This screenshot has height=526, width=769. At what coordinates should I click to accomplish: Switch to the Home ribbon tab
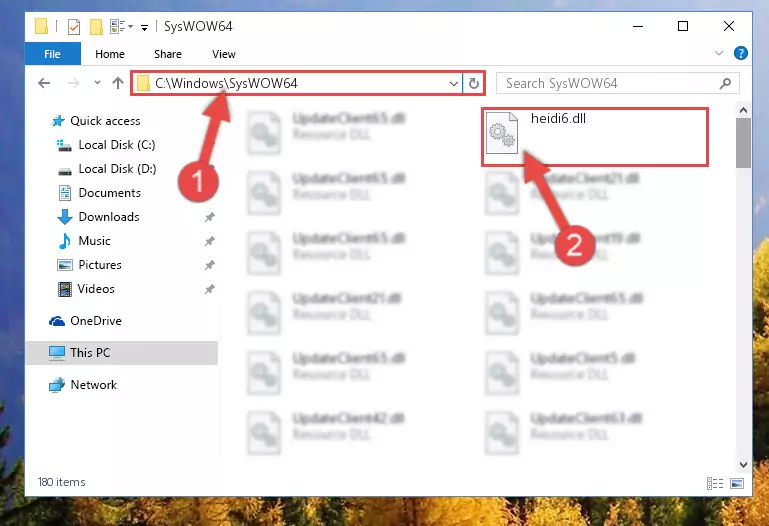tap(110, 54)
